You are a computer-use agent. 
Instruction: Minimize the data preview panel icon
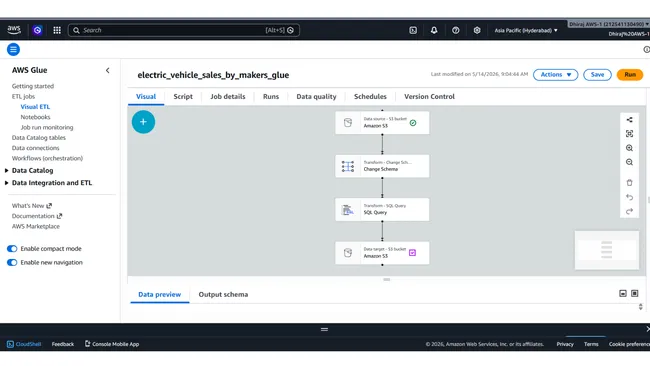623,293
